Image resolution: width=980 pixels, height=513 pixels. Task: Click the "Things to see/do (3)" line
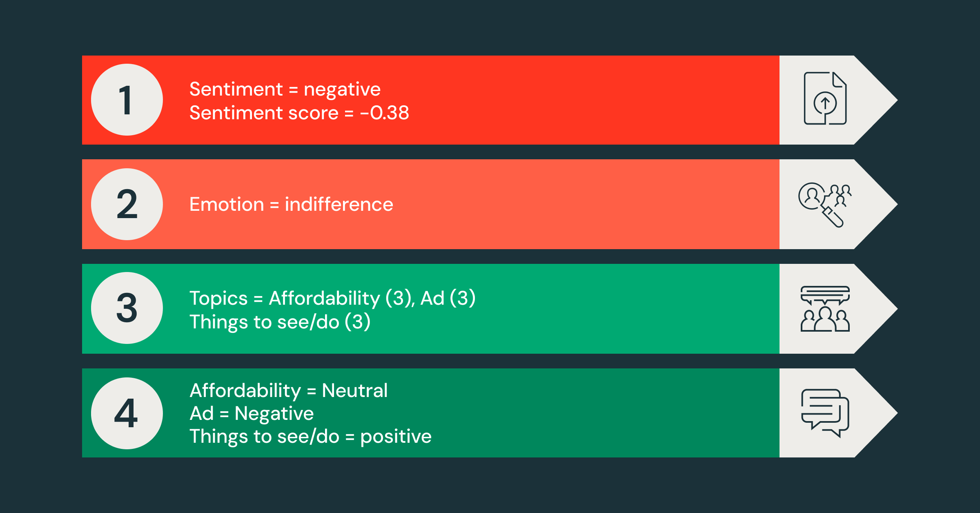click(x=280, y=322)
